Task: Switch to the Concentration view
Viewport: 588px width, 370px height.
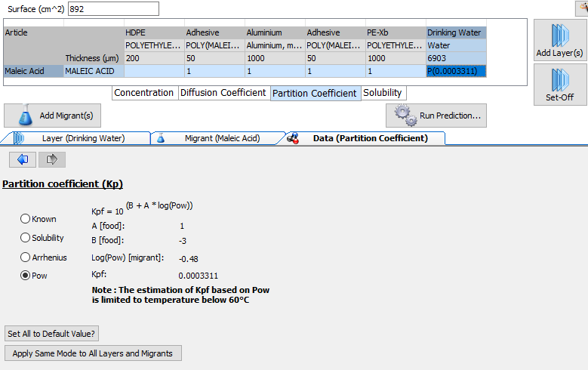Action: (143, 93)
